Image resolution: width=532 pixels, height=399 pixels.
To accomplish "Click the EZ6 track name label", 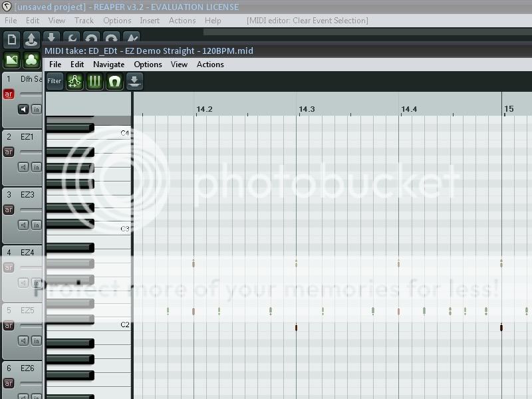I will click(27, 368).
